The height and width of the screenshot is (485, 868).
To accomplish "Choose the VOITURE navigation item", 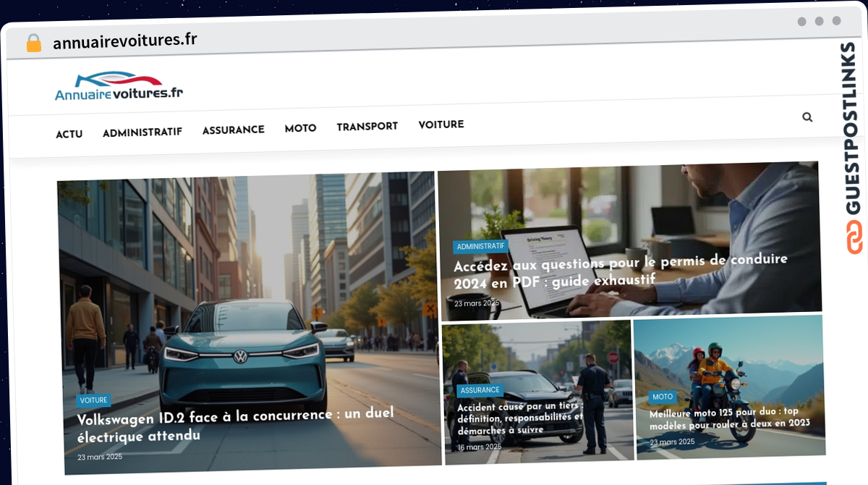I will [441, 125].
